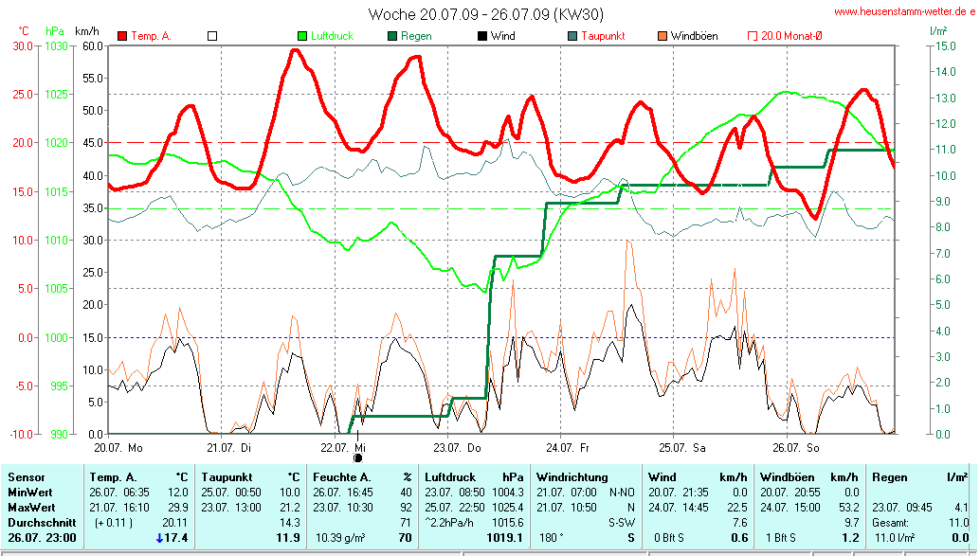Viewport: 980px width, 556px height.
Task: Click the light green Luftdruck legend square
Action: point(302,36)
